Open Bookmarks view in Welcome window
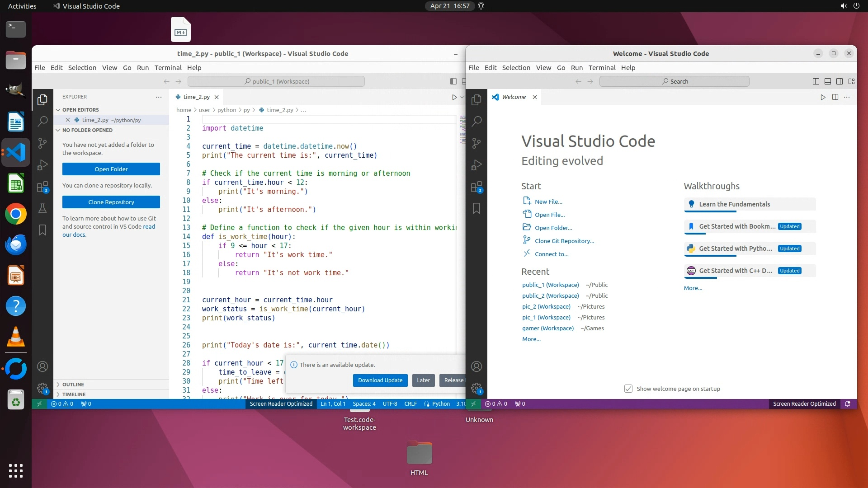Screen dimensions: 868x488 point(476,208)
